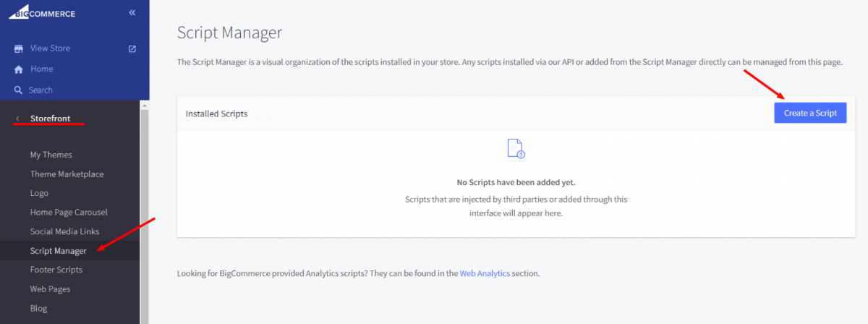Open Social Media Links item
This screenshot has height=324, width=868.
pyautogui.click(x=64, y=231)
